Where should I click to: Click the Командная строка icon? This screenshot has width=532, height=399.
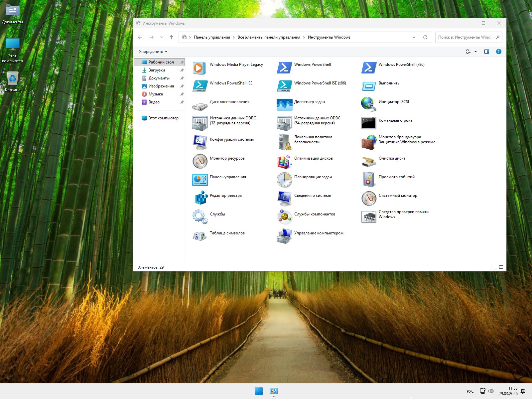click(368, 123)
